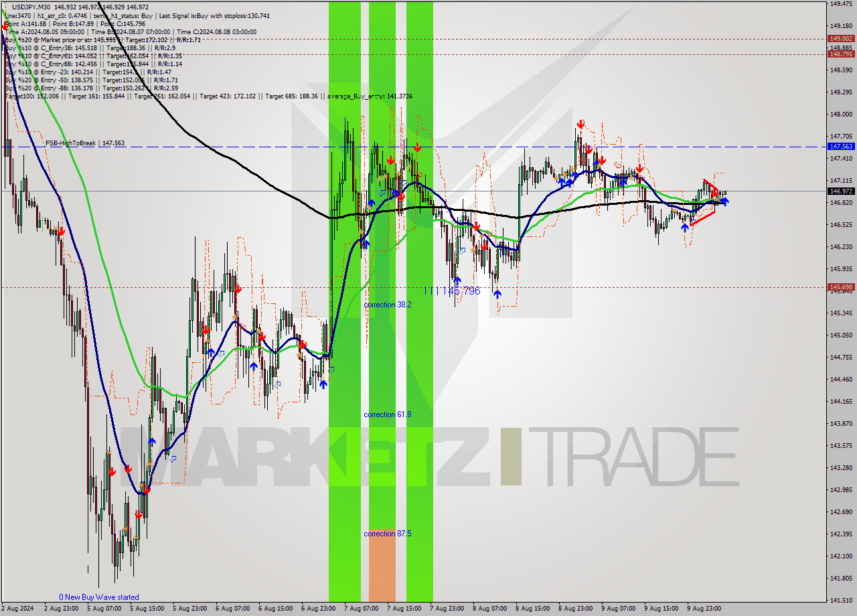Click the '6 Aug 15:00' time label
The width and height of the screenshot is (857, 616).
277,609
